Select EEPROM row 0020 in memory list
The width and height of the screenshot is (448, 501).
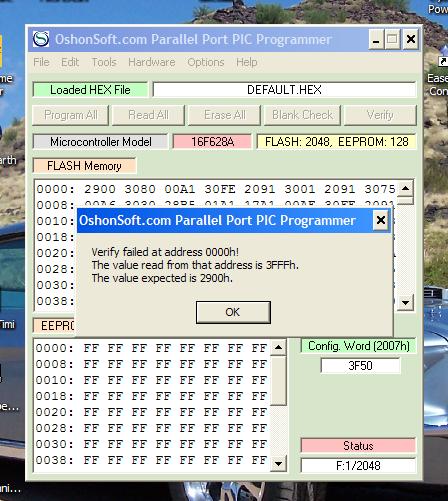click(152, 412)
